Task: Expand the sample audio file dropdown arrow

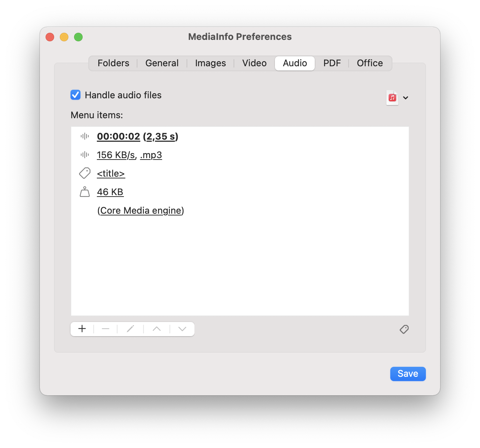Action: pos(406,98)
